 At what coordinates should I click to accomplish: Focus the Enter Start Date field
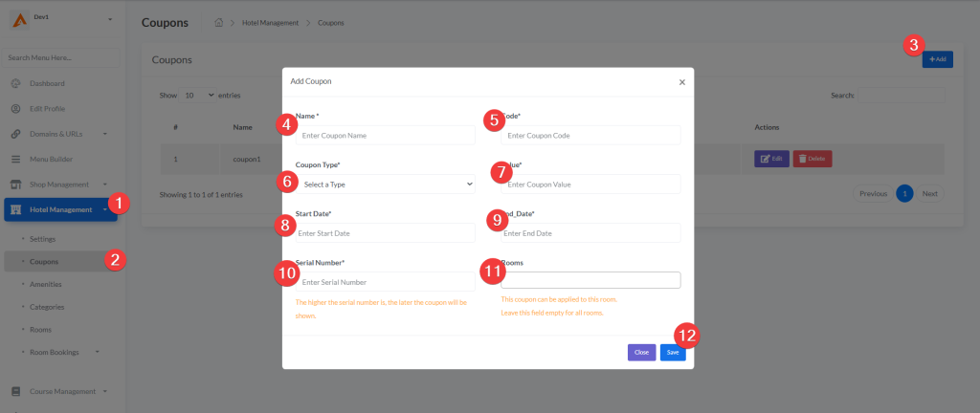point(386,233)
